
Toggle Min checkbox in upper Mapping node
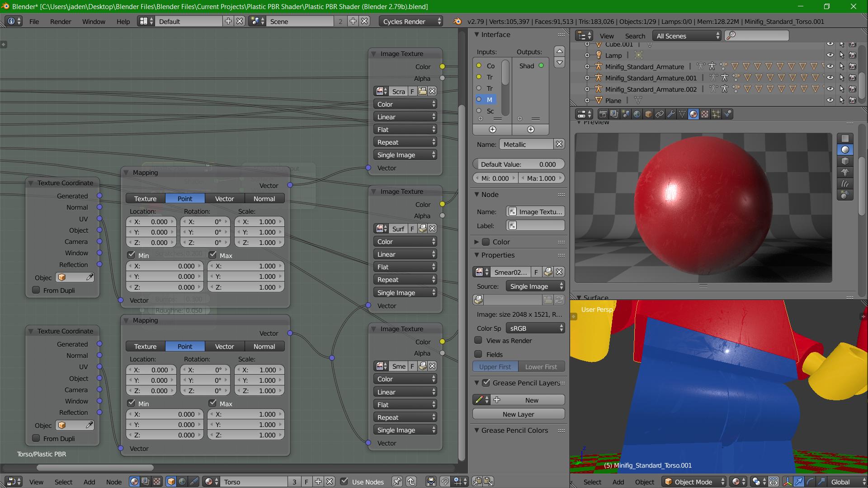click(131, 255)
